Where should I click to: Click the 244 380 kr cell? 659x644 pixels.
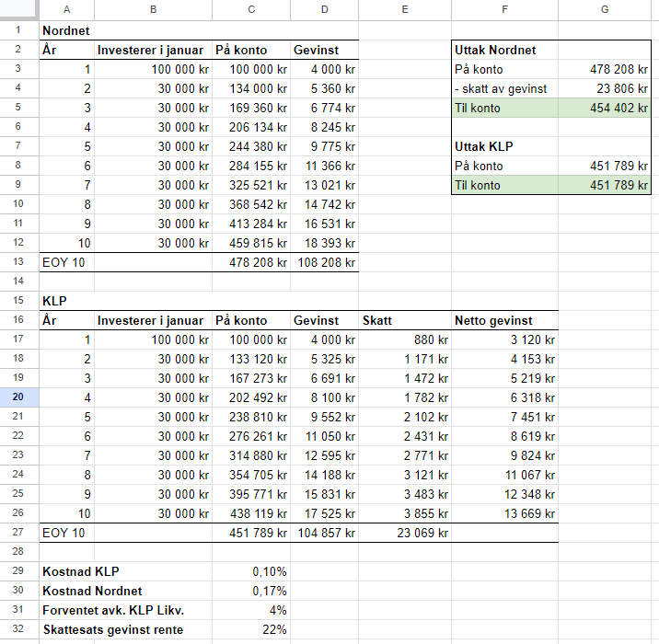click(x=251, y=146)
